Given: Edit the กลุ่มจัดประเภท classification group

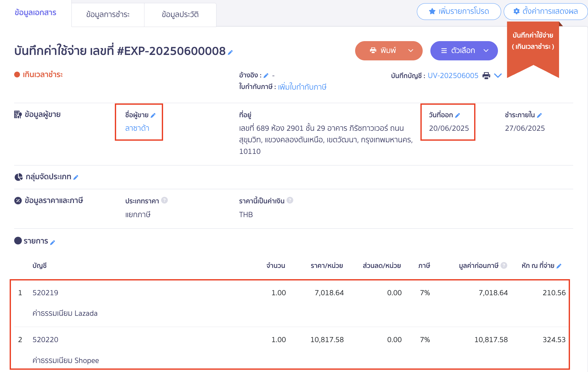Looking at the screenshot, I should 76,177.
